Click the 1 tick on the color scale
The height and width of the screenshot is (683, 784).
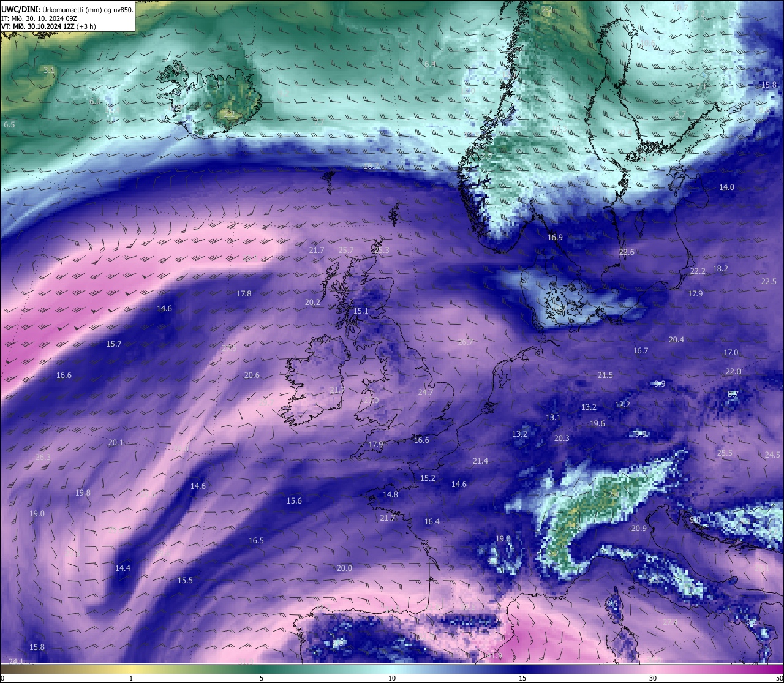(x=131, y=678)
